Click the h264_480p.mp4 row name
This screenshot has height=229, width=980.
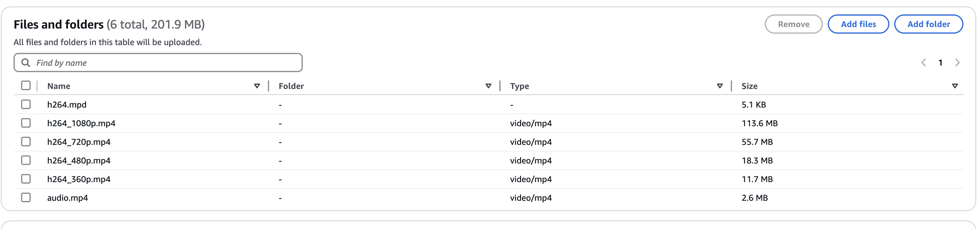[79, 161]
